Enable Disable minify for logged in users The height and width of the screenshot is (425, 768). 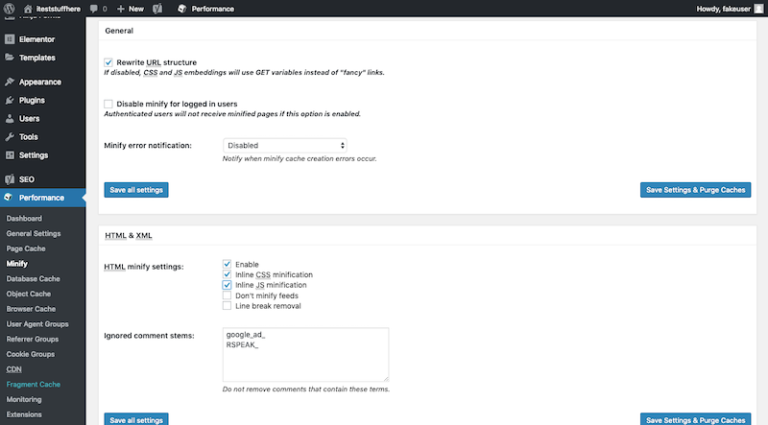109,103
